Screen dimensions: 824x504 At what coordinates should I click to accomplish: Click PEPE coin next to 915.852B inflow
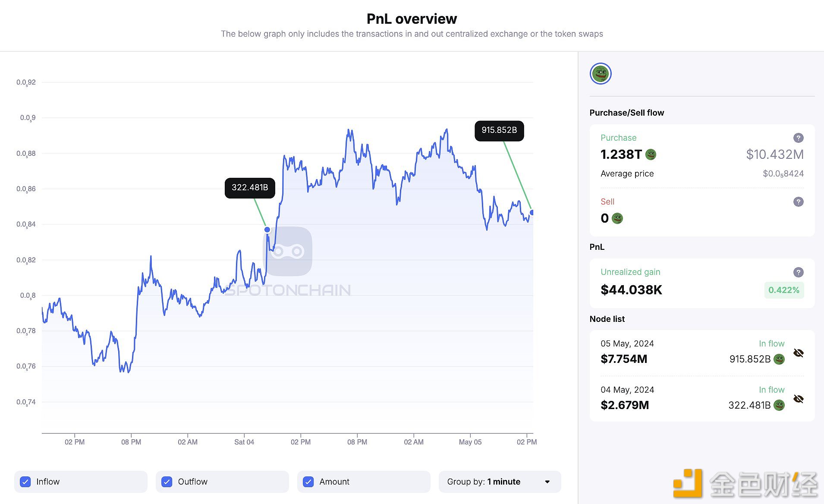pyautogui.click(x=779, y=359)
